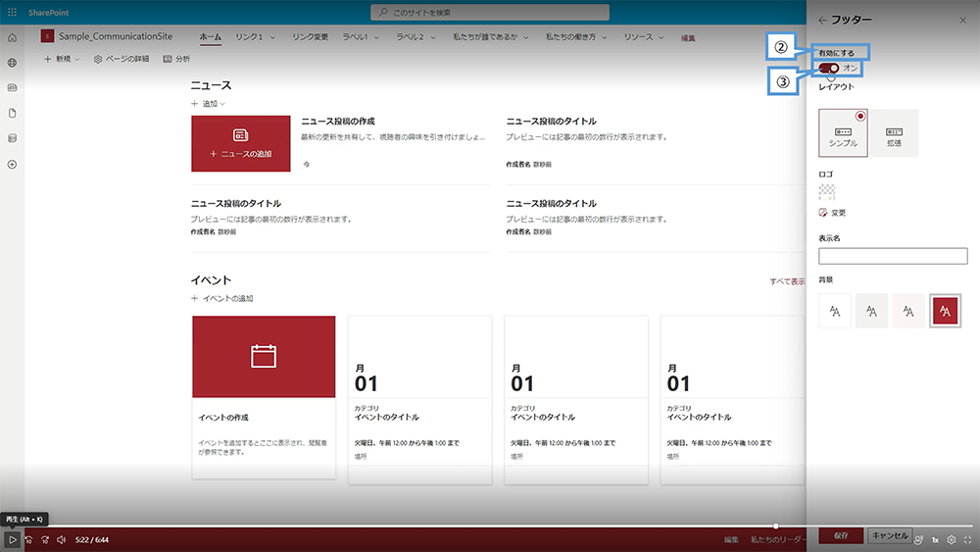
Task: Open the globe sites icon in left rail
Action: (12, 63)
